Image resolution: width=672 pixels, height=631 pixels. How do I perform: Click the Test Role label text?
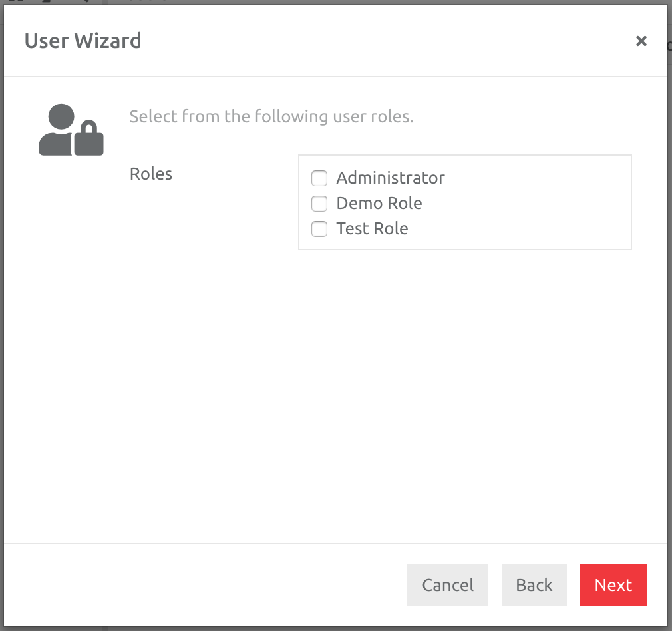pyautogui.click(x=372, y=228)
